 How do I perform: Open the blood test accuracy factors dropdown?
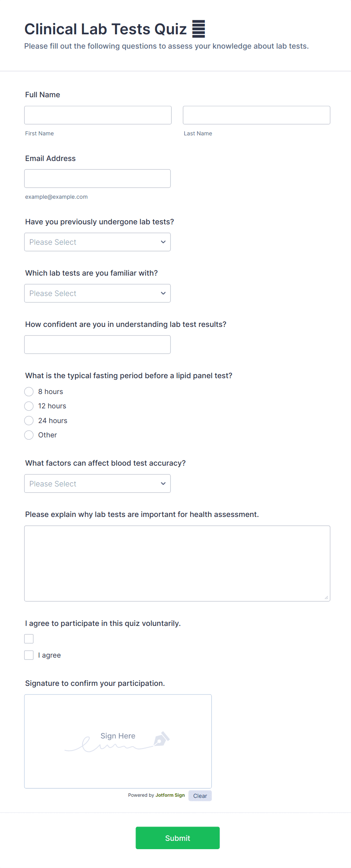point(97,484)
